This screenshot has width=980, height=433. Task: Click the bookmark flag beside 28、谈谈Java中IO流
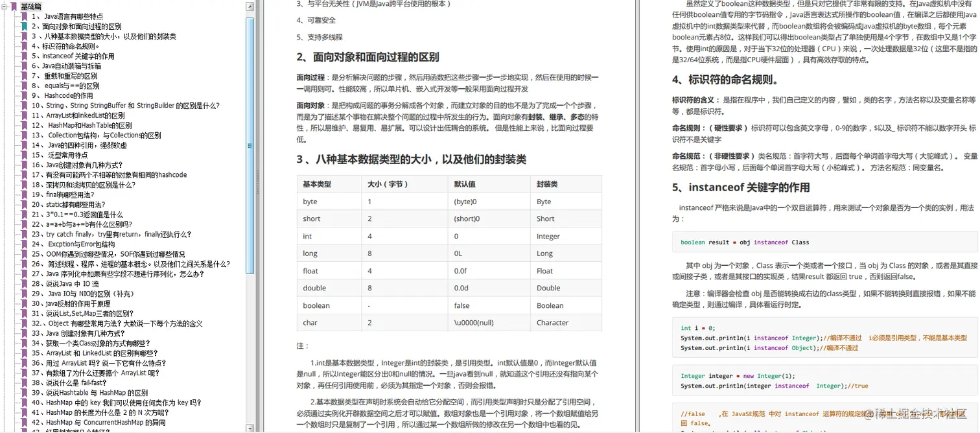pos(23,283)
